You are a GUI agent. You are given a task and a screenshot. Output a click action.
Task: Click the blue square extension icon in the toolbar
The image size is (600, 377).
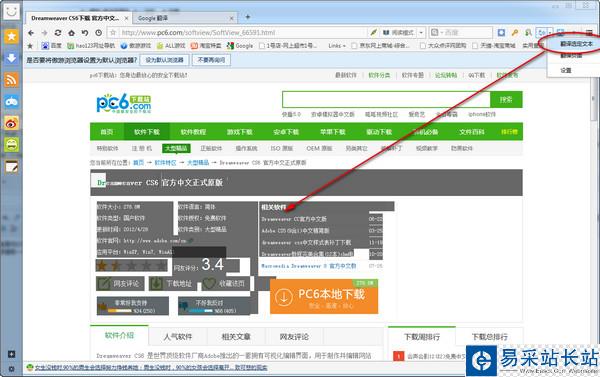(x=501, y=33)
